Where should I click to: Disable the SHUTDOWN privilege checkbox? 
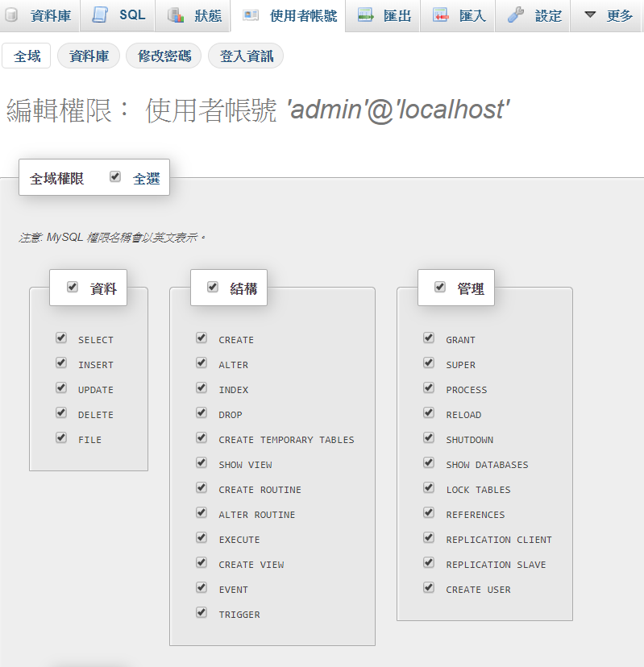tap(429, 438)
